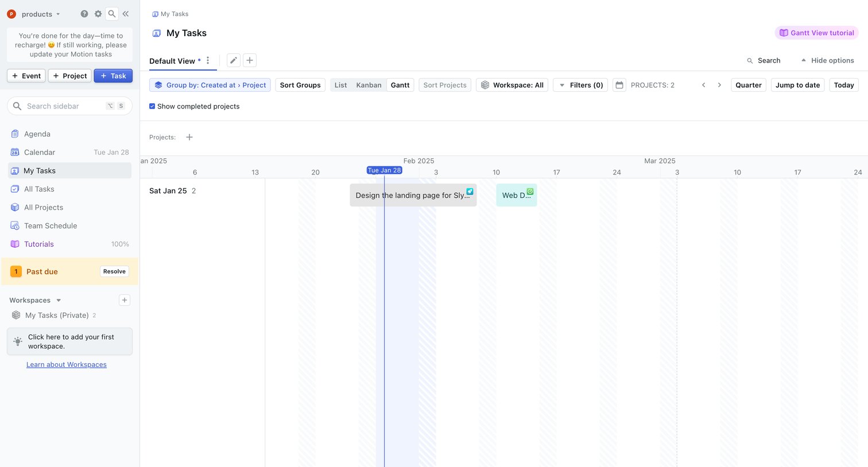Open settings via the gear icon
Image resolution: width=868 pixels, height=467 pixels.
pos(98,14)
